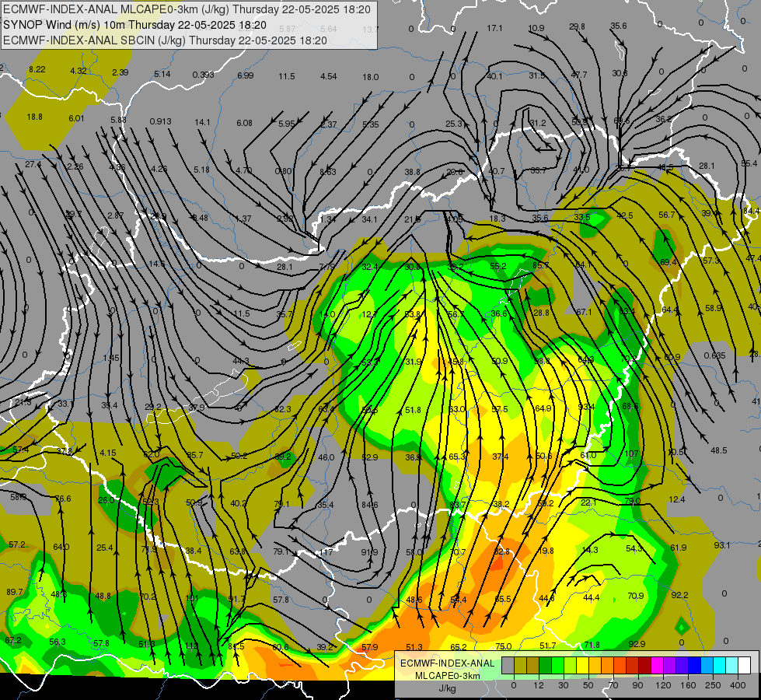Click the '64.9' data value

(x=543, y=408)
